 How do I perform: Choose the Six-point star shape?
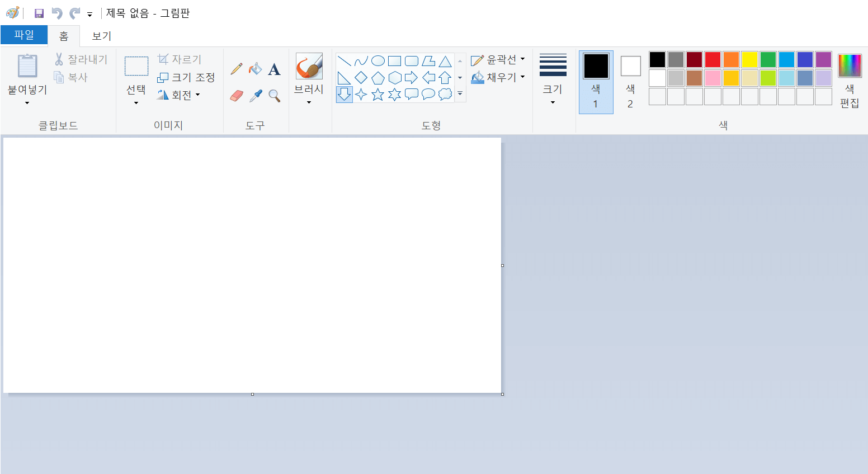395,95
